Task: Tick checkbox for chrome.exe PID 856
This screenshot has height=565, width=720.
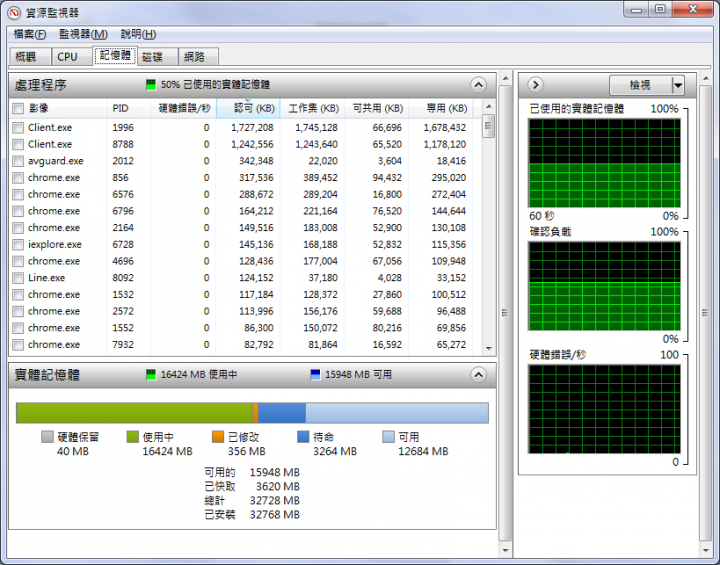Action: coord(18,178)
